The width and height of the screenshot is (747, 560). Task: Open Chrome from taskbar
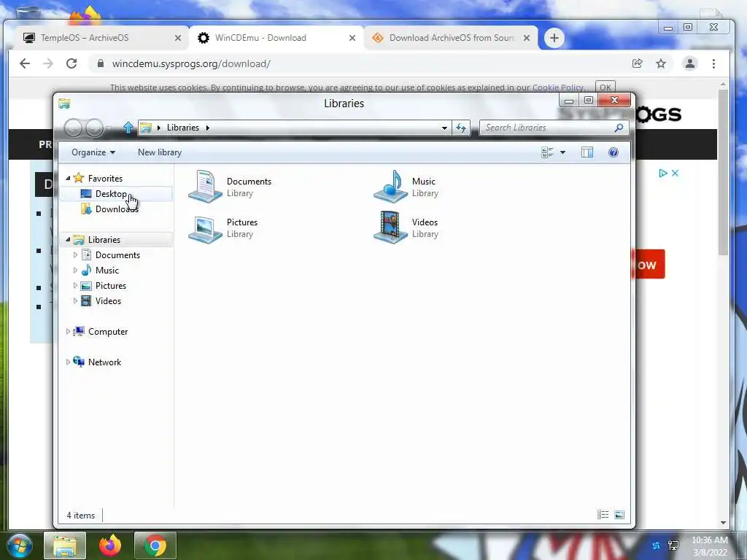155,545
